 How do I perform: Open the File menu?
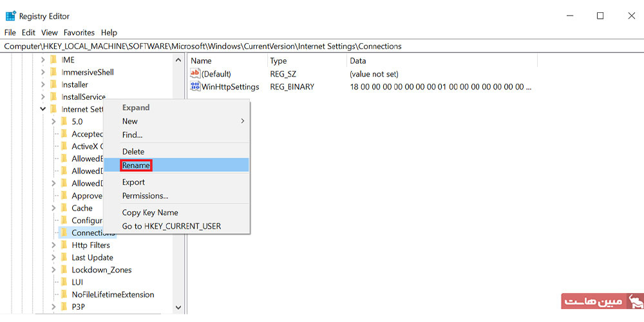tap(10, 32)
